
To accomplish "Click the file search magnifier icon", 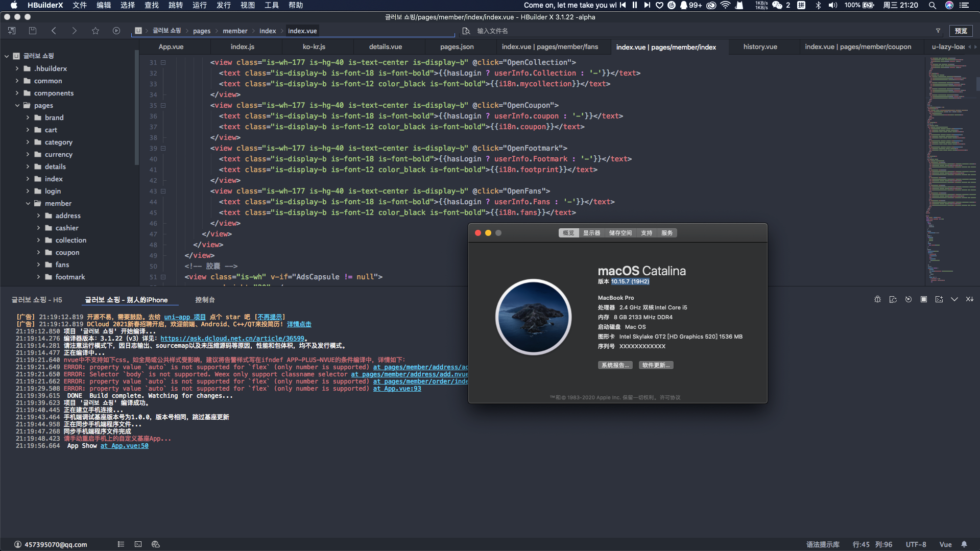I will pos(466,31).
